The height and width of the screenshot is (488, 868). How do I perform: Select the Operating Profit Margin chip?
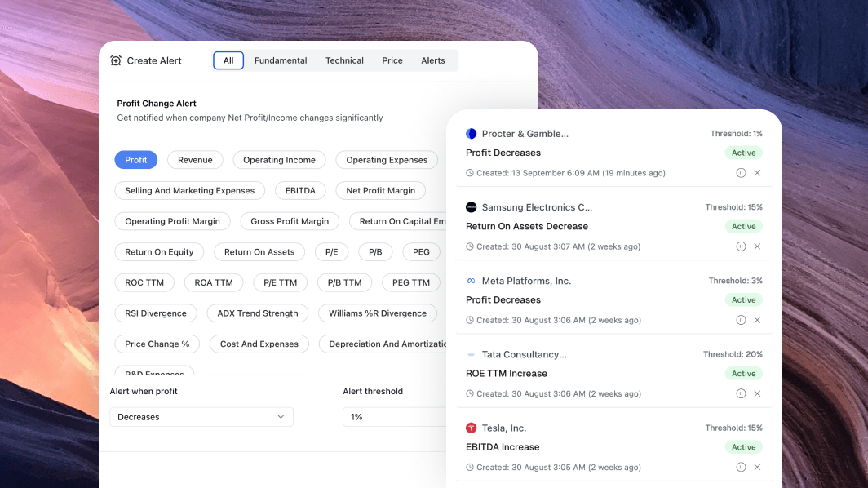click(x=173, y=221)
